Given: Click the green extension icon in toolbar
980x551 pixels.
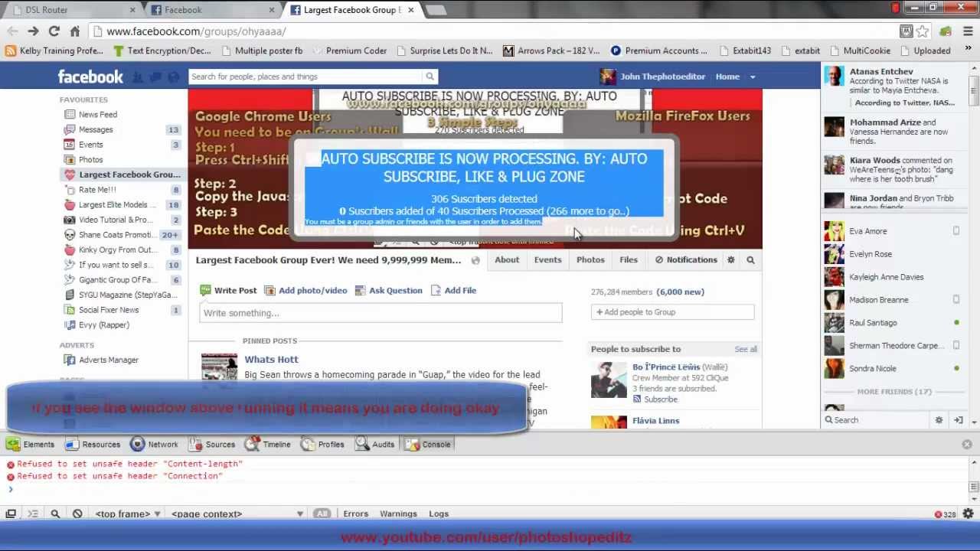Looking at the screenshot, I should 946,31.
